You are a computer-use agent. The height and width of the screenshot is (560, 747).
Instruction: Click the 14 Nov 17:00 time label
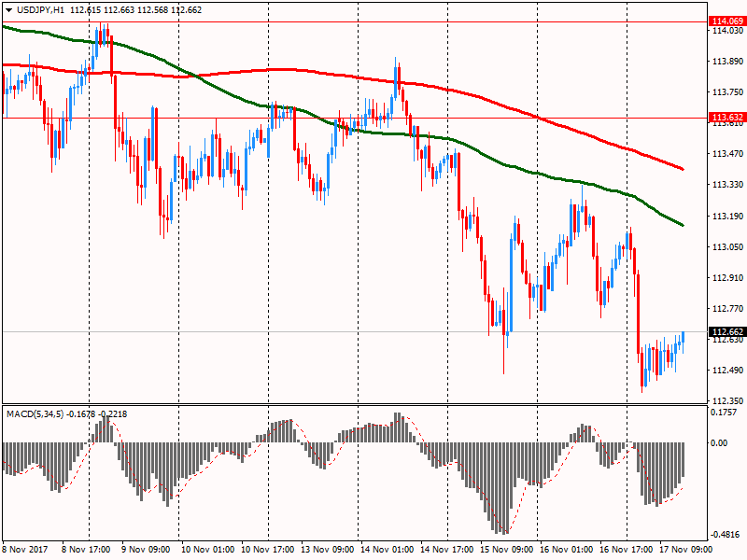click(x=447, y=549)
